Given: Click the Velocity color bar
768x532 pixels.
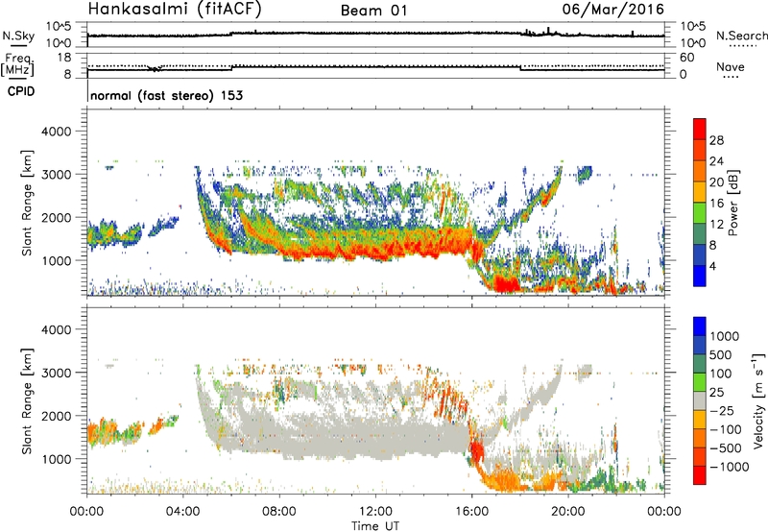Looking at the screenshot, I should (x=700, y=400).
